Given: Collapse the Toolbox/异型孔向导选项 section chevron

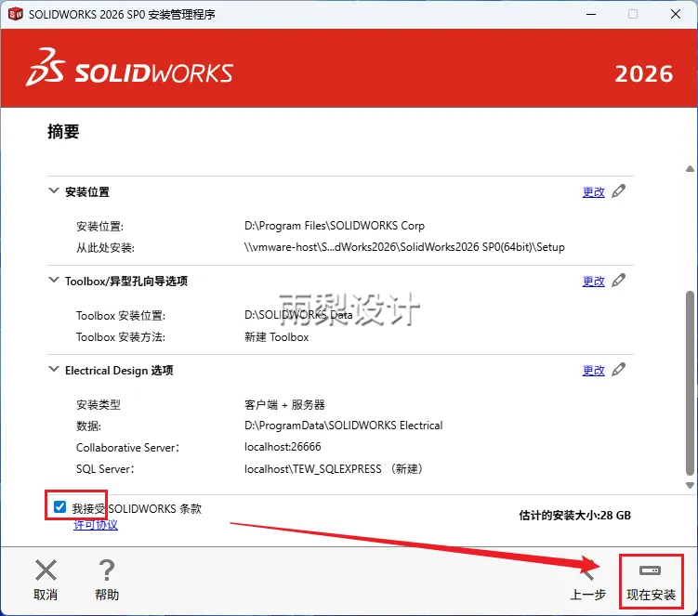Looking at the screenshot, I should coord(53,280).
